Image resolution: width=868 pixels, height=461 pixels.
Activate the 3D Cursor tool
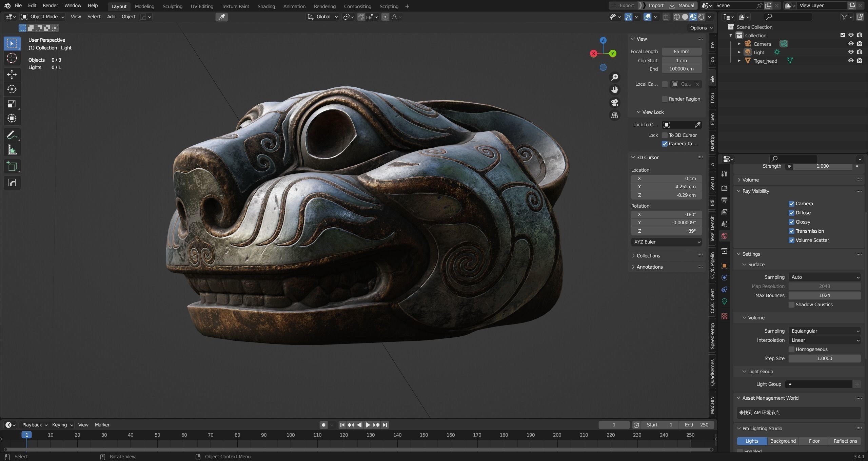[12, 58]
